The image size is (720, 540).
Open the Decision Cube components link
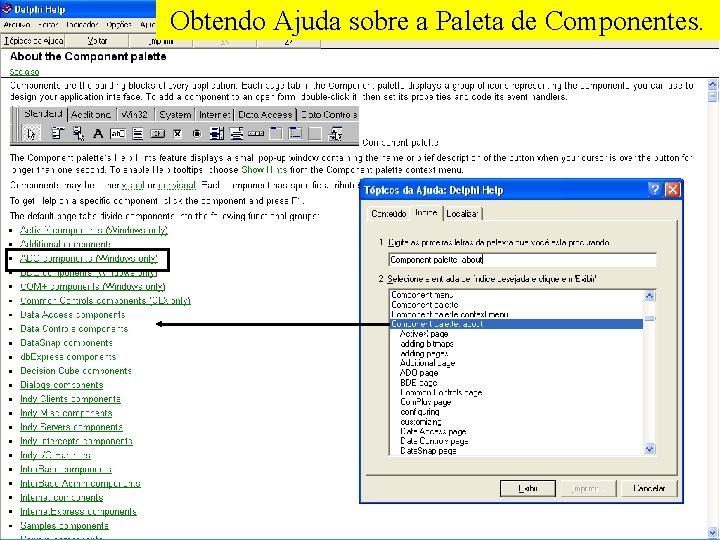point(76,371)
